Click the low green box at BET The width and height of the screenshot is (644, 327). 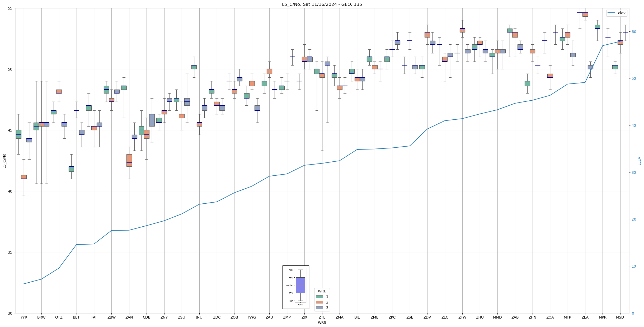point(71,169)
